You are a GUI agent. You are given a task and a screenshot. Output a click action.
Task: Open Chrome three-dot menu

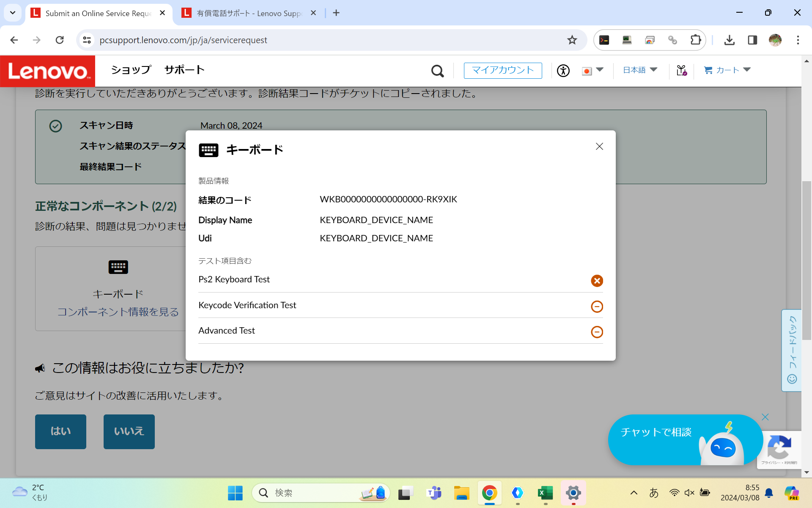click(798, 40)
